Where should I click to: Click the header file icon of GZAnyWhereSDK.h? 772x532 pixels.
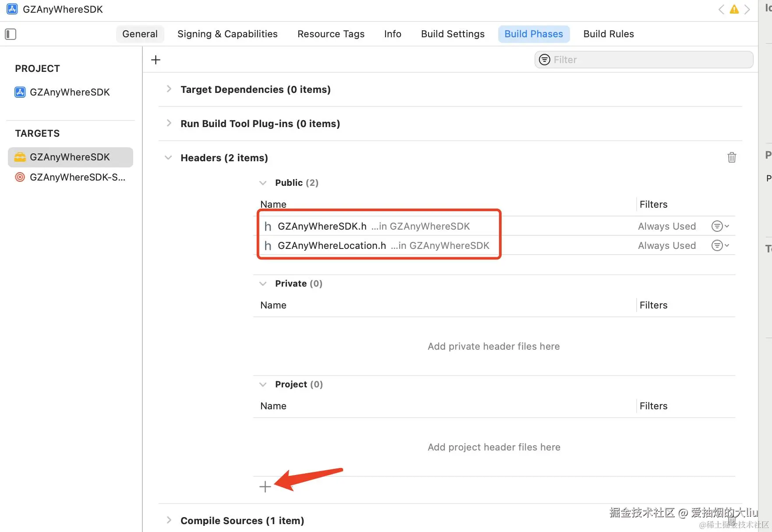pos(268,226)
